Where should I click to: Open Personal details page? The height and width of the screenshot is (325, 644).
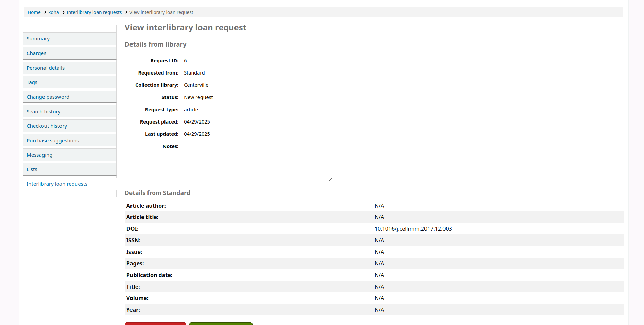pos(46,68)
